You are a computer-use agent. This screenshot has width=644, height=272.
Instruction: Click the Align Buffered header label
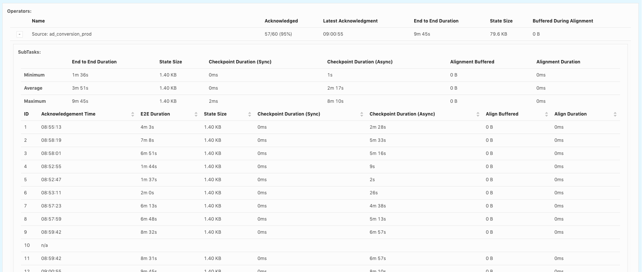click(502, 114)
